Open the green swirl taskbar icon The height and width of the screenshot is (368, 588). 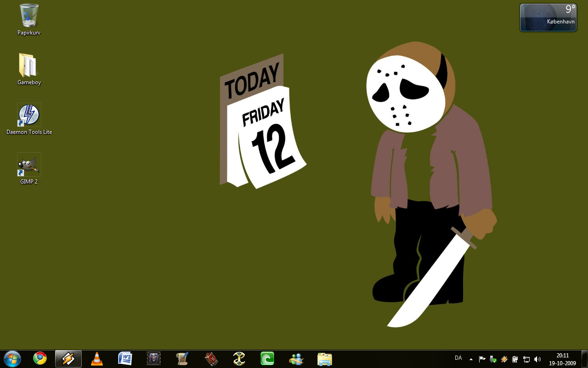(x=267, y=358)
